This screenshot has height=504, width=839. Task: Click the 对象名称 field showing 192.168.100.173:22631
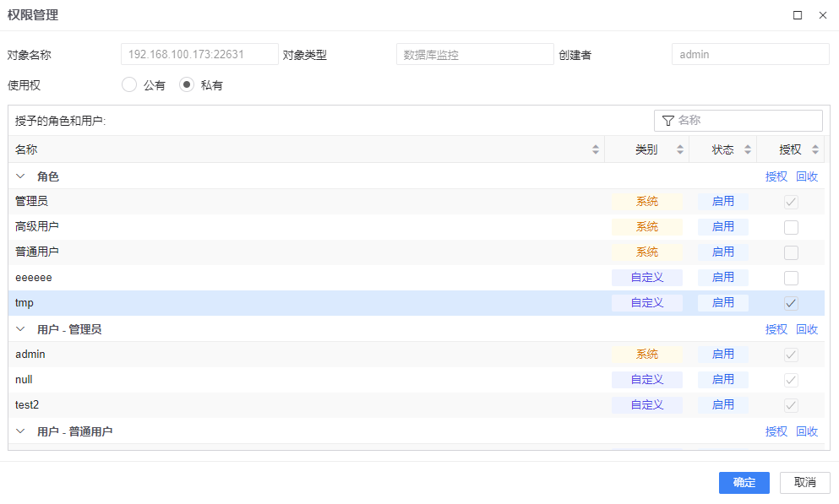pos(199,54)
